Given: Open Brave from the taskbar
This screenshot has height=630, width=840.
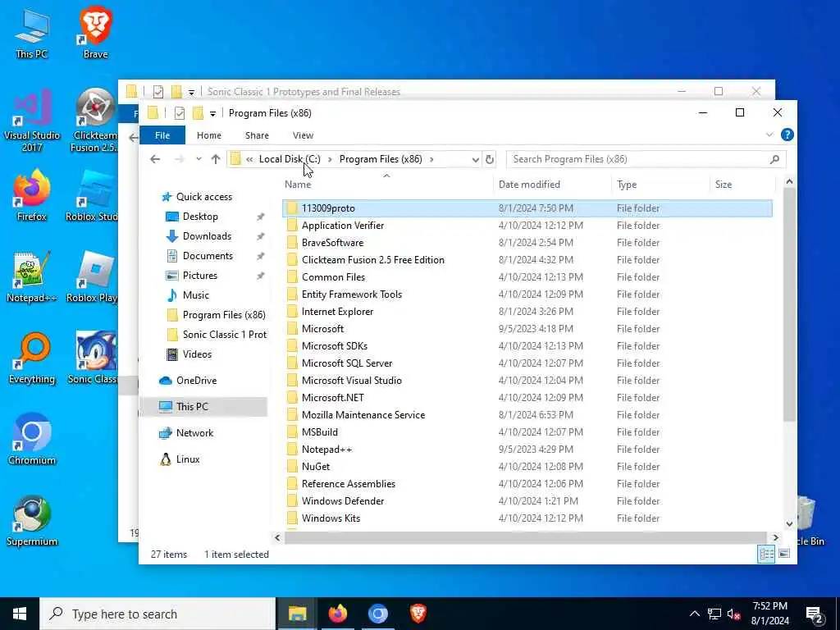Looking at the screenshot, I should click(418, 614).
